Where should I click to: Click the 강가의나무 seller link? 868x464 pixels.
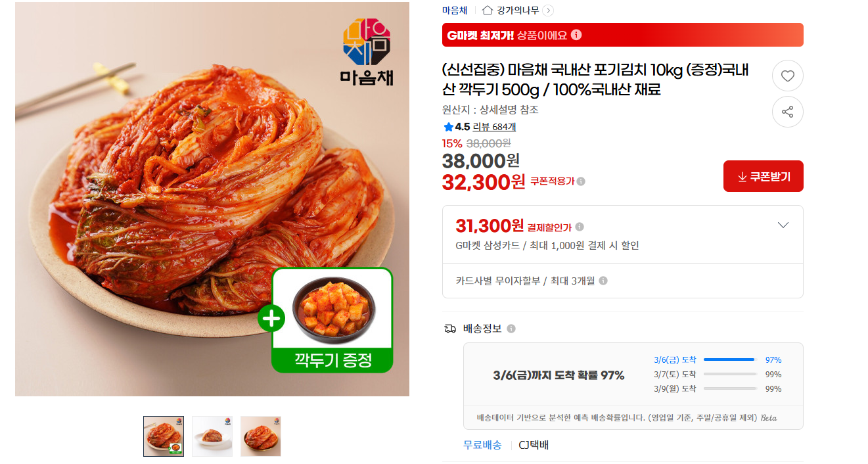[518, 10]
